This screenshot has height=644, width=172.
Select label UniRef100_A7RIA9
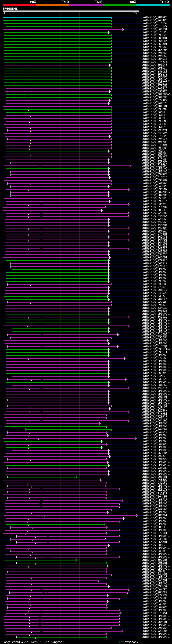pos(154,358)
